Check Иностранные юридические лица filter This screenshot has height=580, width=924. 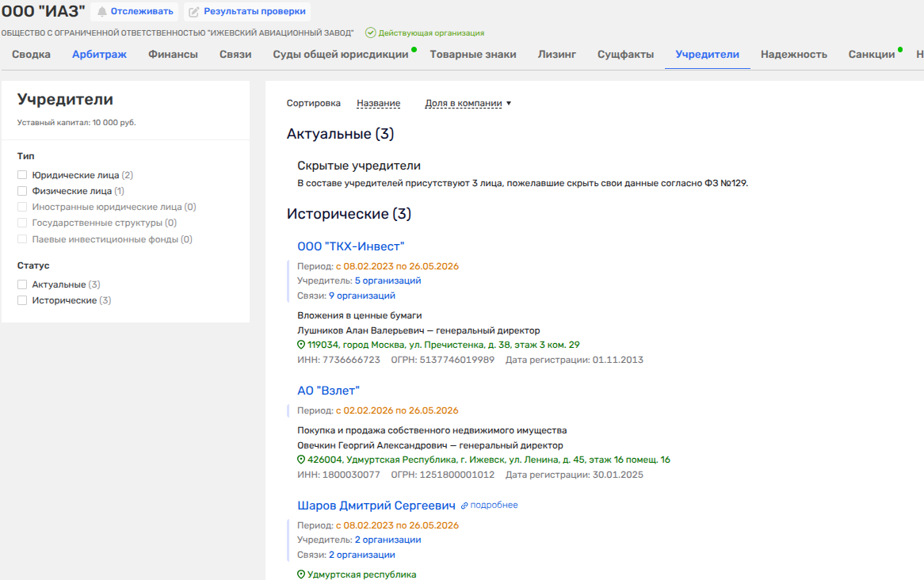point(22,207)
